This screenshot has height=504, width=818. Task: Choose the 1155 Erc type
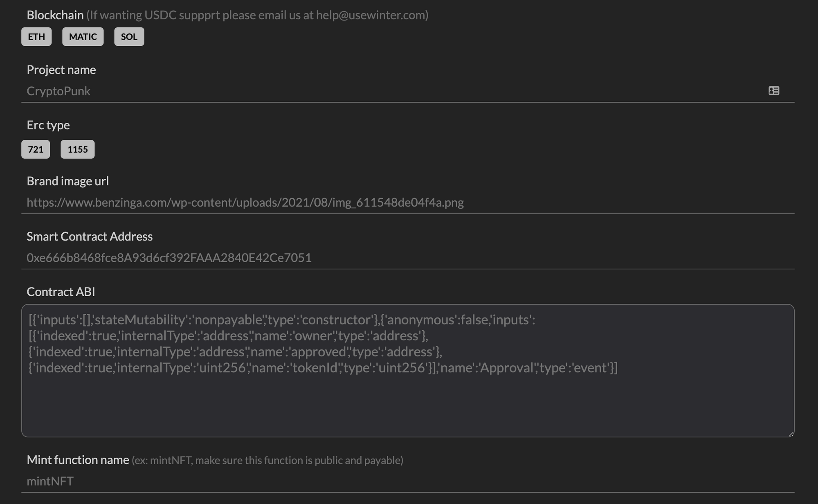coord(78,149)
